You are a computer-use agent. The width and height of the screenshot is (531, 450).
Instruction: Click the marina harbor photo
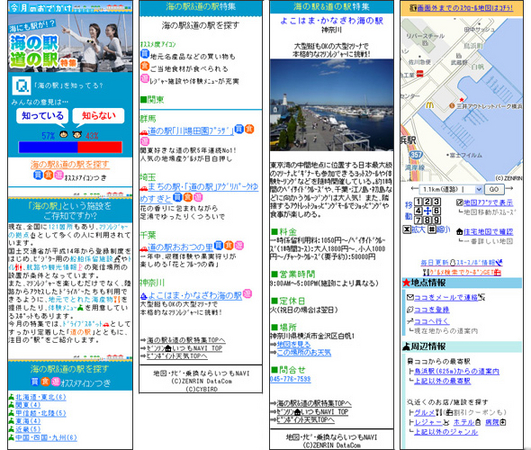pos(332,105)
